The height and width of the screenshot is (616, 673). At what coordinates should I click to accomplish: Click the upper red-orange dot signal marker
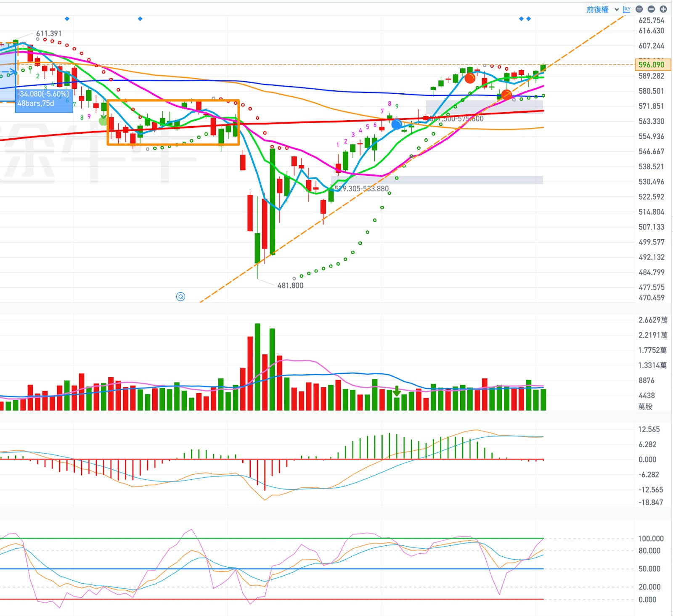pyautogui.click(x=470, y=78)
